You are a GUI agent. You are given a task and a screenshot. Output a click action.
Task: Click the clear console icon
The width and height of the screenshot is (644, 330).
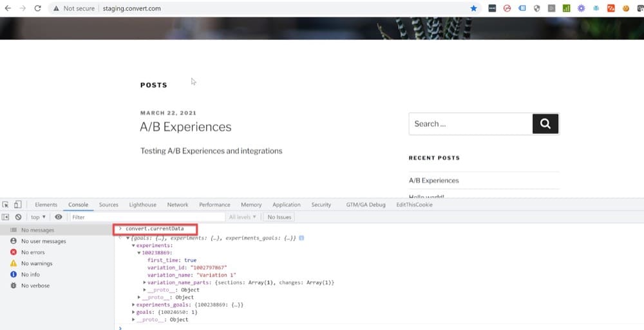click(x=18, y=217)
